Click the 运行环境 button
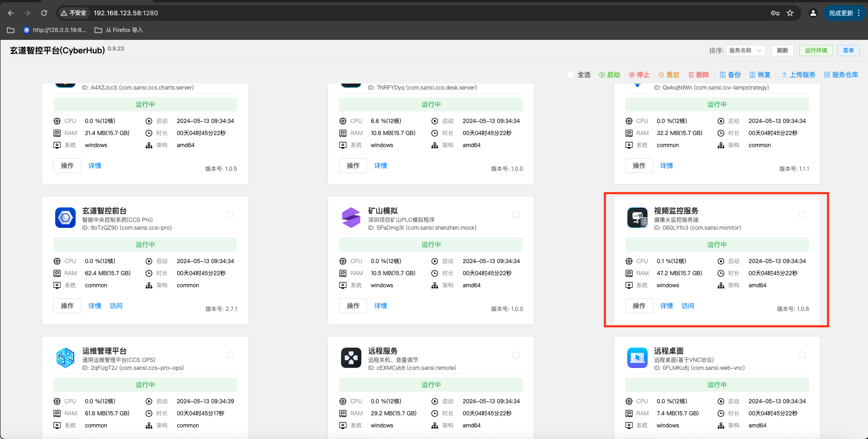 click(816, 51)
